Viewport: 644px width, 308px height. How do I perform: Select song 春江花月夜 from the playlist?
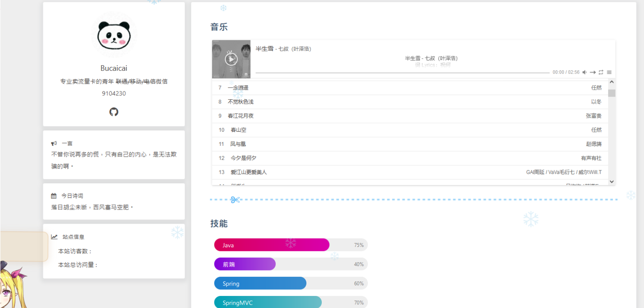(241, 116)
